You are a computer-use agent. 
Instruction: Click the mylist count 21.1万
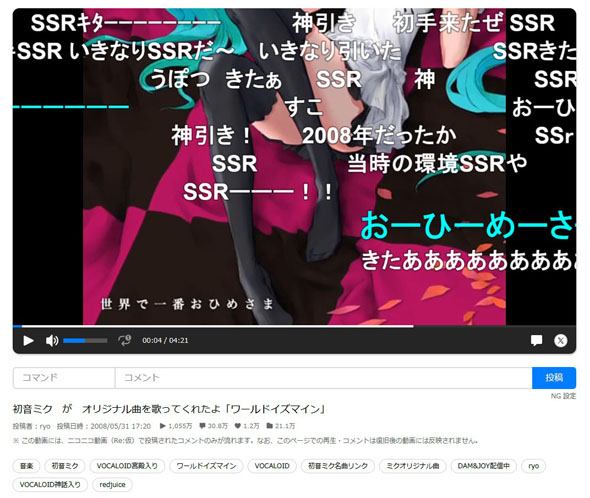[281, 426]
